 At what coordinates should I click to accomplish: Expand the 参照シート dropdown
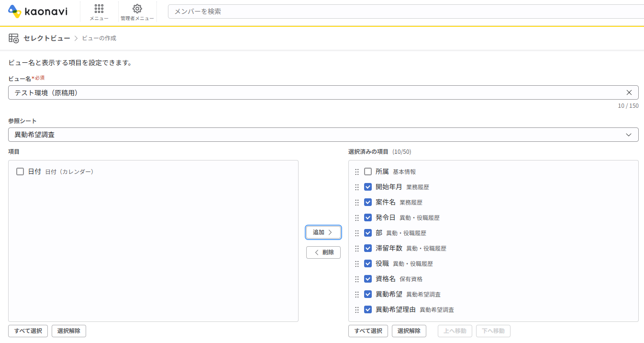pos(323,135)
